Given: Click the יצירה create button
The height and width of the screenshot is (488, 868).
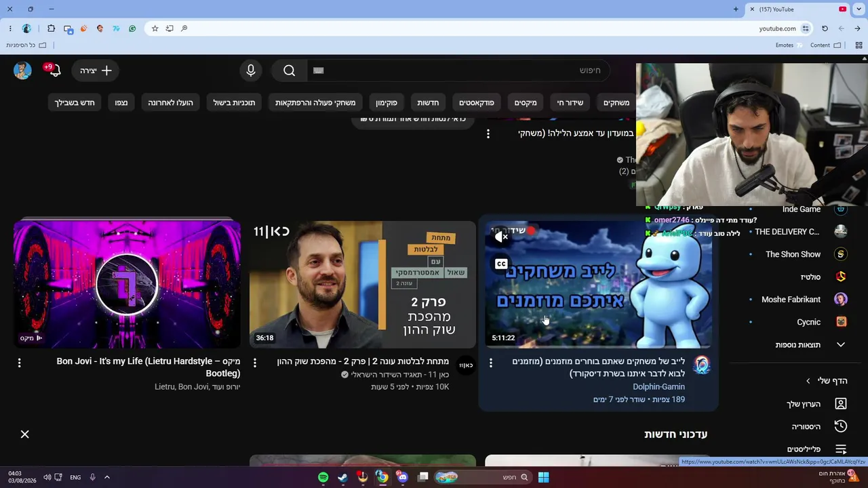Looking at the screenshot, I should tap(96, 70).
